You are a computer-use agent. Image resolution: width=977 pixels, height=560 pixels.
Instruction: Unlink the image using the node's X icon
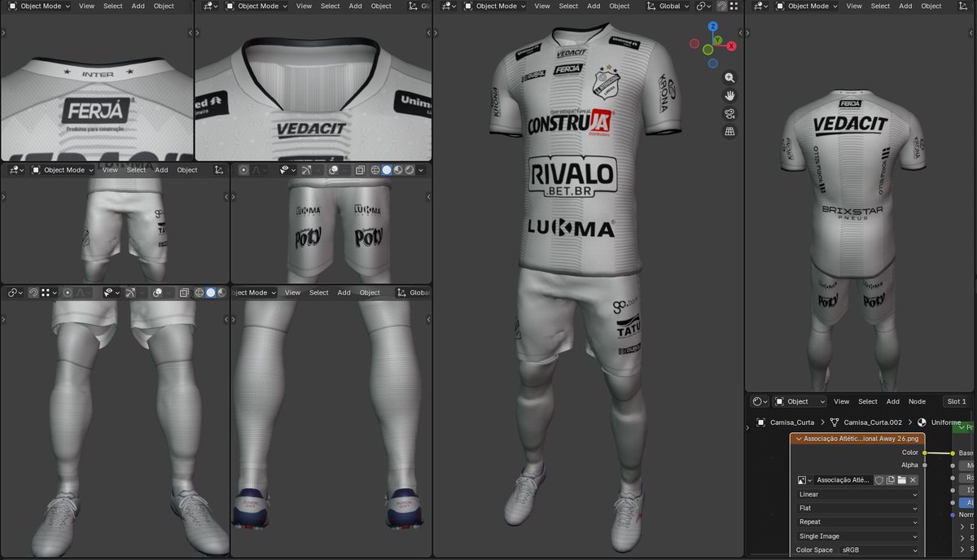point(913,480)
